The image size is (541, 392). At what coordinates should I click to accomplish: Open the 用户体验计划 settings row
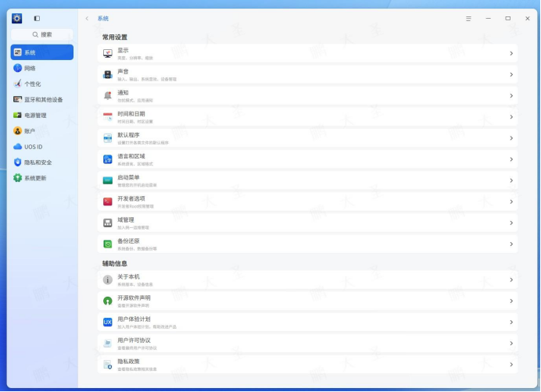pyautogui.click(x=307, y=323)
